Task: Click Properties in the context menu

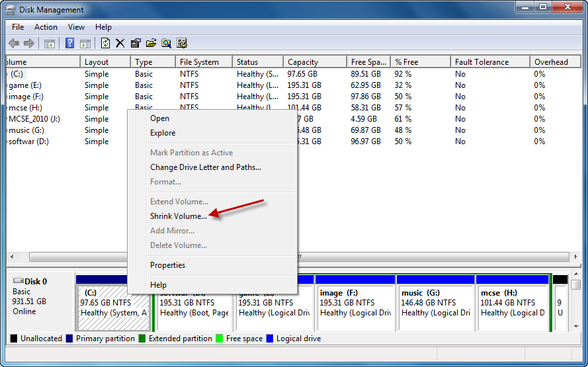Action: pyautogui.click(x=167, y=265)
